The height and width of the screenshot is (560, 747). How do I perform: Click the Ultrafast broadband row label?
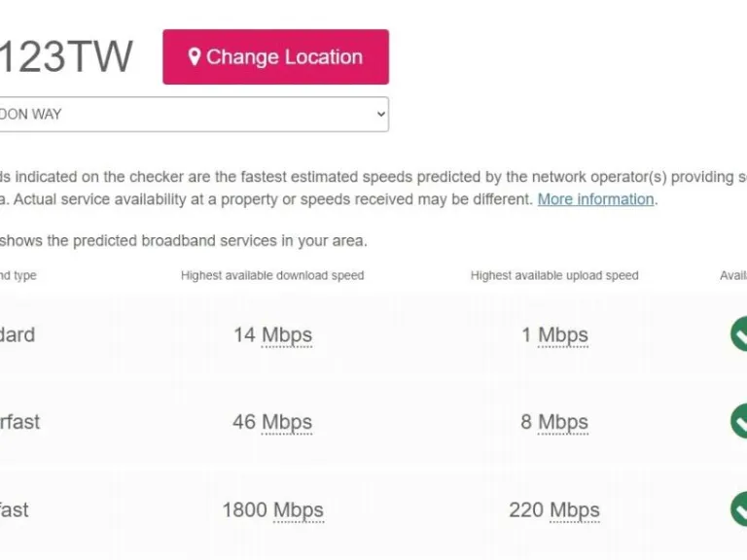point(15,510)
